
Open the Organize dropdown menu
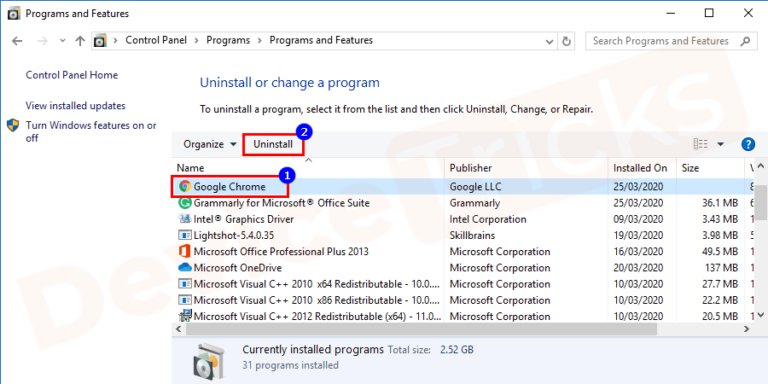(210, 144)
